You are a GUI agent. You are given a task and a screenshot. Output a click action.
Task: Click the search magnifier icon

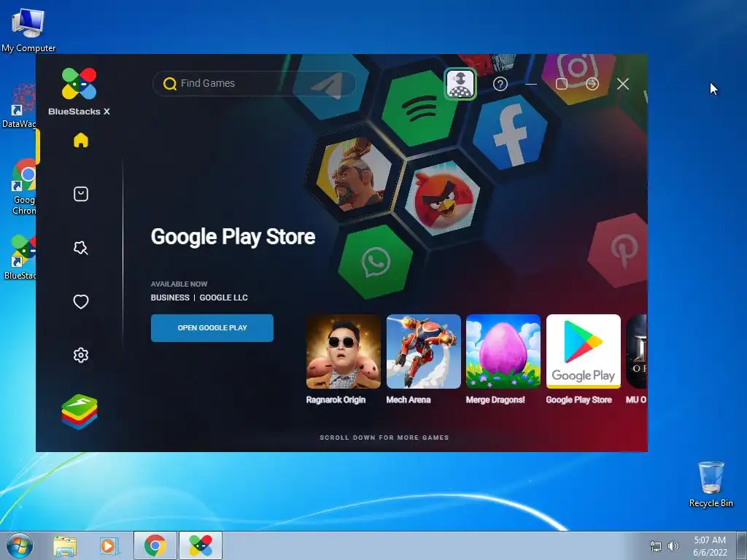tap(169, 84)
